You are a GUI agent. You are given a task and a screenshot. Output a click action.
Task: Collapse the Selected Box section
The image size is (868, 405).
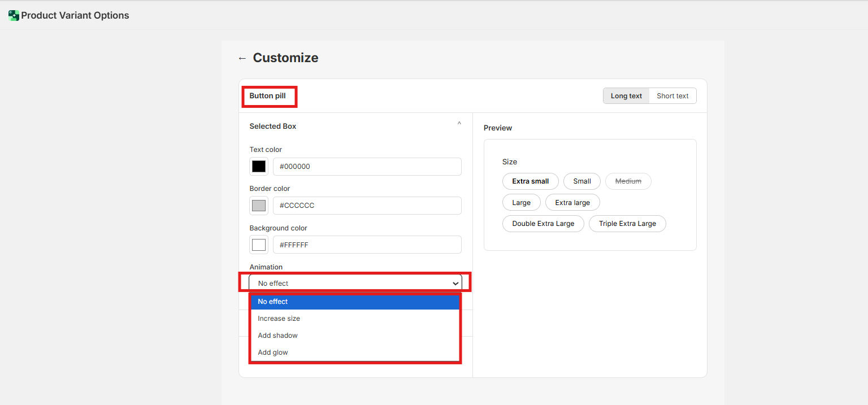click(459, 124)
